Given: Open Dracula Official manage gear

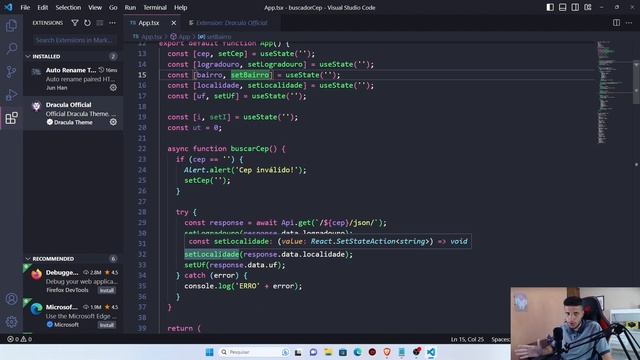Looking at the screenshot, I should pos(113,122).
